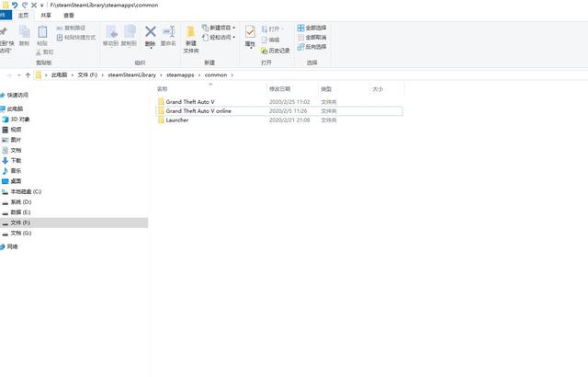Click the 移动到 (Move to) icon

[111, 32]
